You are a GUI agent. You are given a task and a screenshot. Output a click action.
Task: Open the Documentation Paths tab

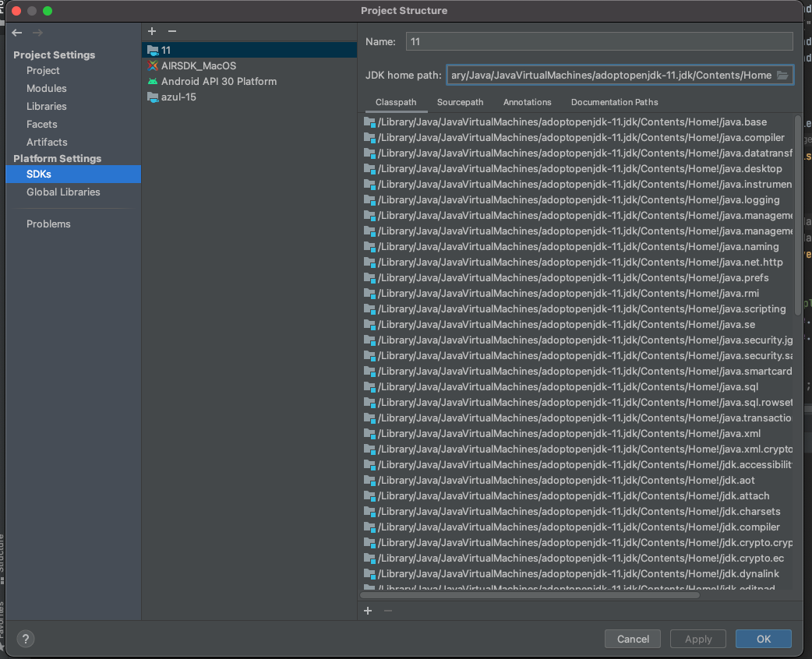(x=614, y=102)
